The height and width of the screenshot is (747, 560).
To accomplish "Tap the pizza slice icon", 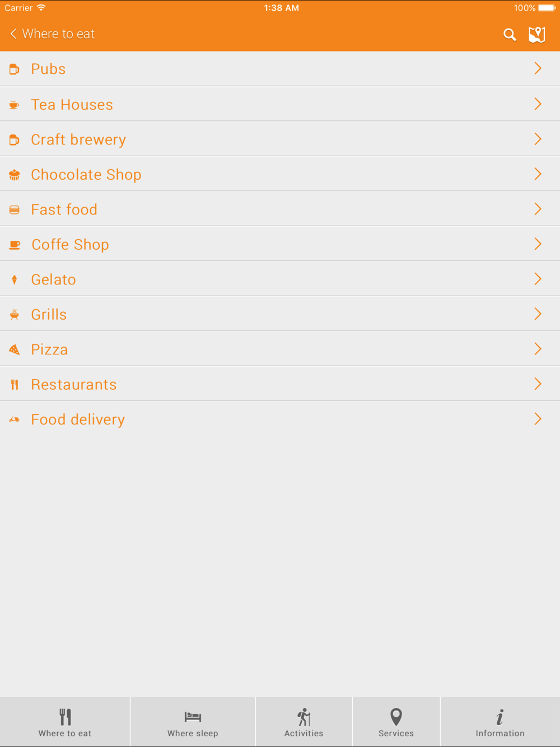I will pyautogui.click(x=15, y=349).
